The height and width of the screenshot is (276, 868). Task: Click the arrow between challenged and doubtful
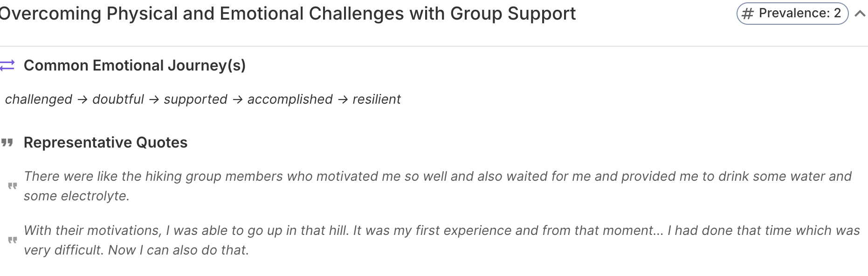click(83, 99)
